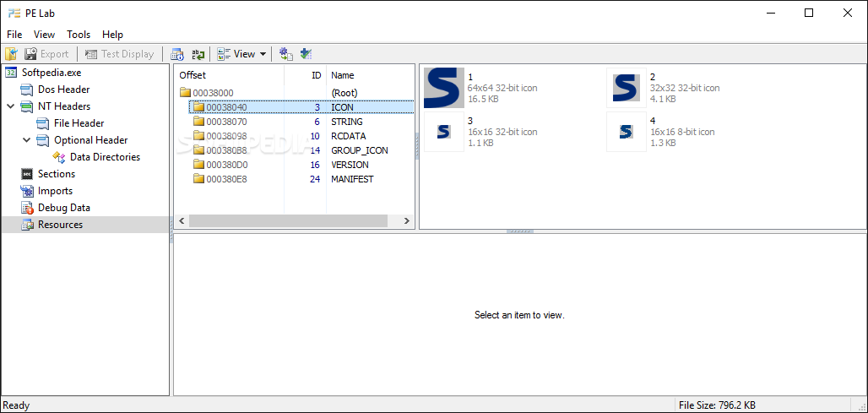Maximize the PE Lab window

coord(809,13)
